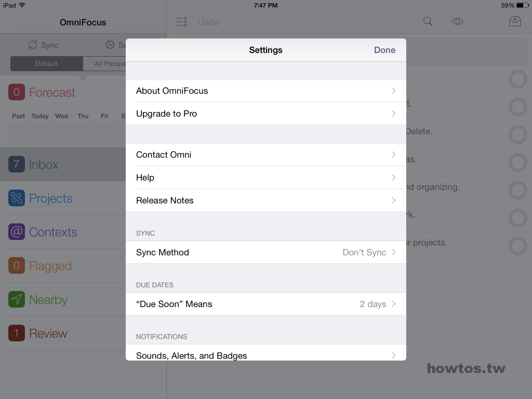Click the Sync circular-arrows icon

click(x=33, y=45)
